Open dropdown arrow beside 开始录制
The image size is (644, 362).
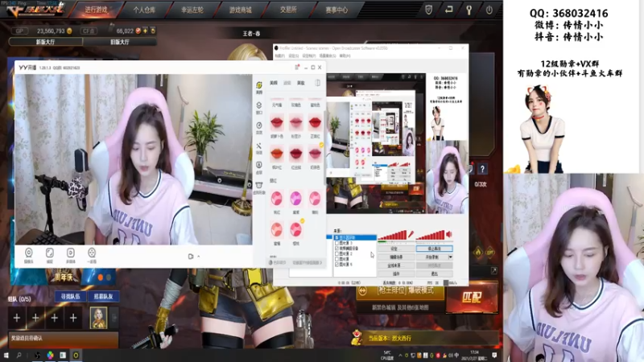450,257
